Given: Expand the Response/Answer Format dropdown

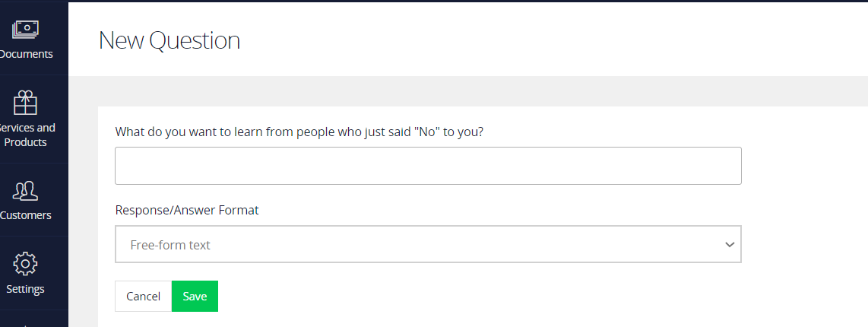Looking at the screenshot, I should 428,244.
